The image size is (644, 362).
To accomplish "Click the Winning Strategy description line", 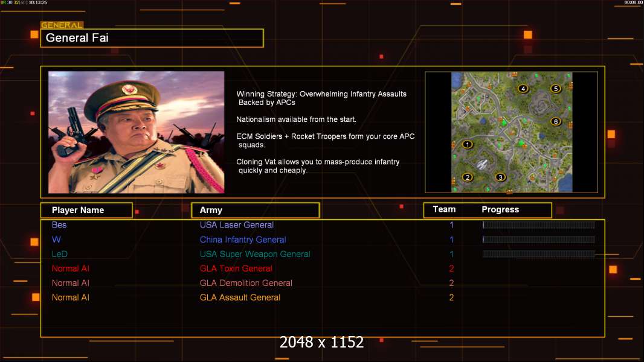I will [x=321, y=98].
